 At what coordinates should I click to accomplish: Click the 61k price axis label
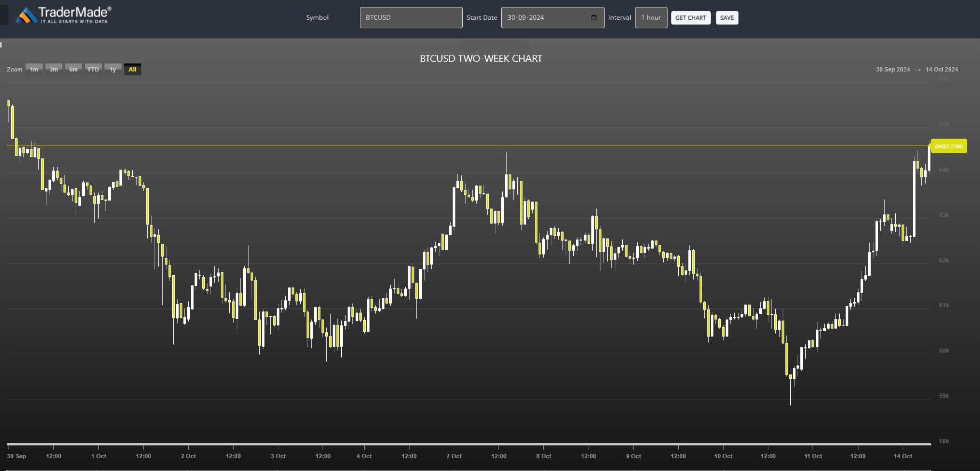point(944,305)
